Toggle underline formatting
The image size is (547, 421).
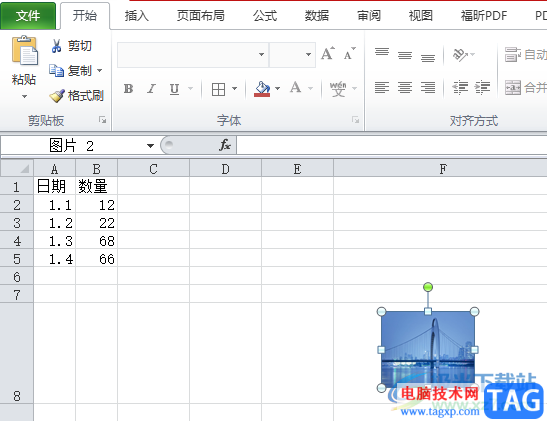click(174, 89)
